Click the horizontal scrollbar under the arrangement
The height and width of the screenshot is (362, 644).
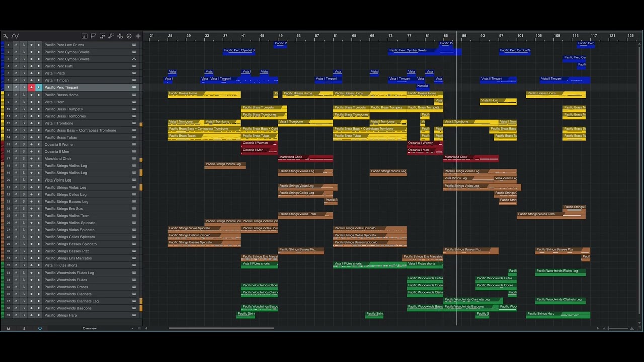pyautogui.click(x=221, y=328)
